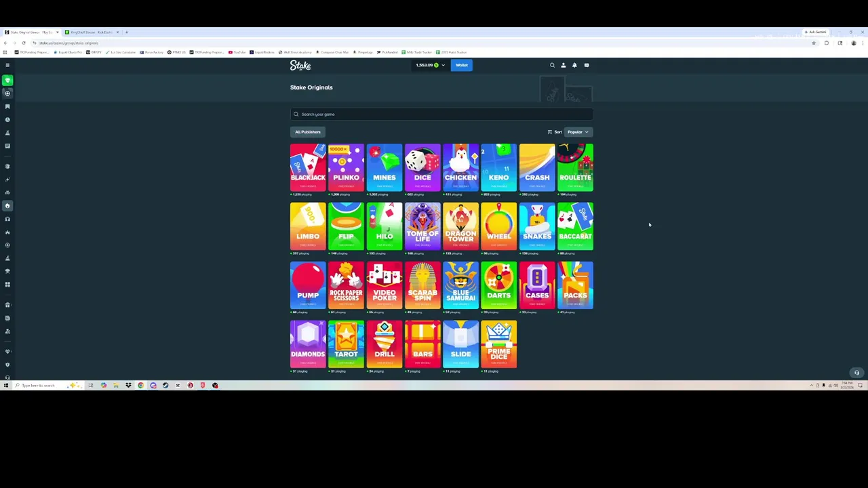Open the All Publishers filter
Viewport: 868px width, 488px height.
[307, 131]
